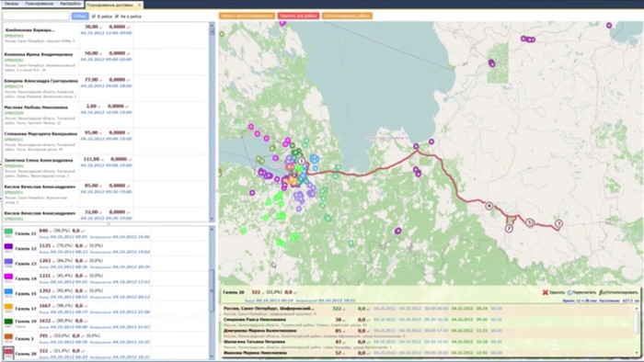Viewport: 644px width, 362px height.
Task: Open the Заказы tab
Action: click(x=11, y=4)
